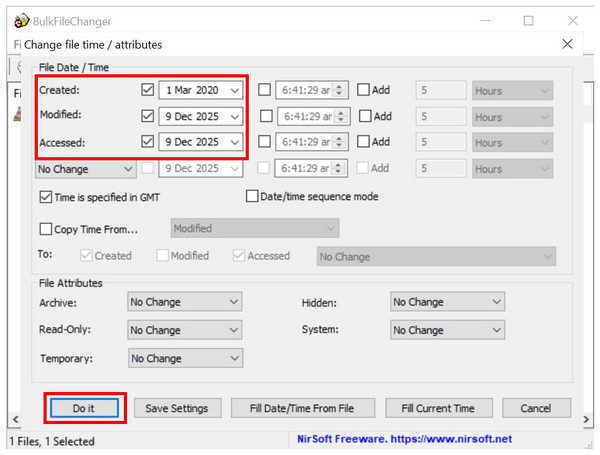600x455 pixels.
Task: Open the System attribute dropdown
Action: click(447, 330)
